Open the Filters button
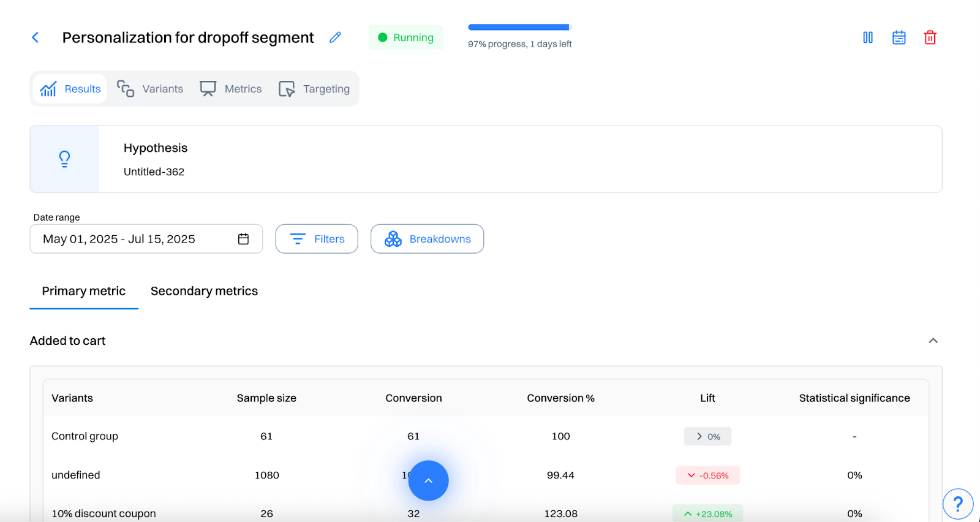 [x=317, y=239]
